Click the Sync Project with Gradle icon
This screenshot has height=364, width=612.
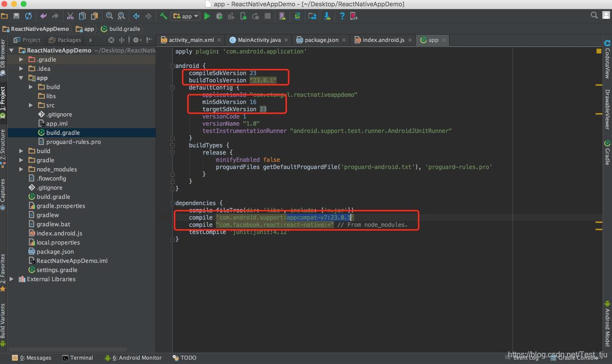point(297,16)
